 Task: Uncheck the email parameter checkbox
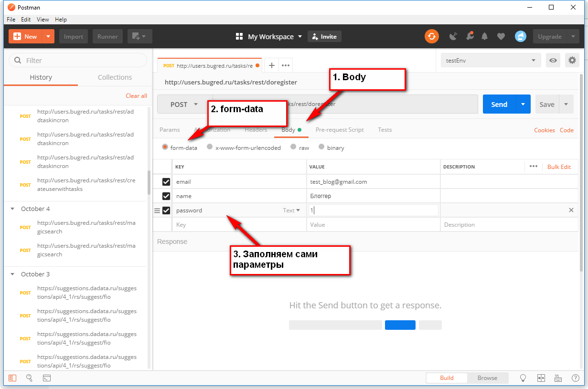click(166, 182)
